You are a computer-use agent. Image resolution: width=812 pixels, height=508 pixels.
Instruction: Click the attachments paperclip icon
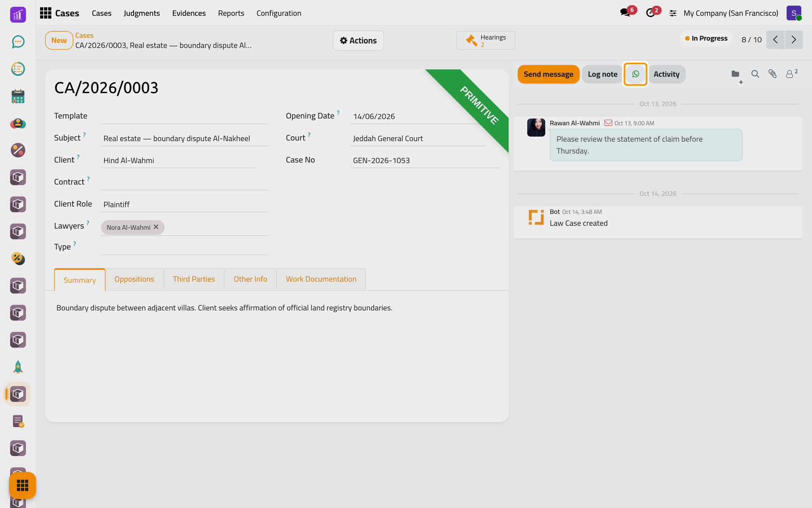pyautogui.click(x=773, y=74)
